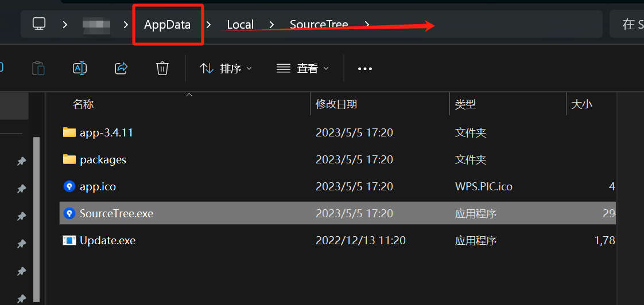
Task: Click AppData in the breadcrumb path
Action: (x=167, y=25)
